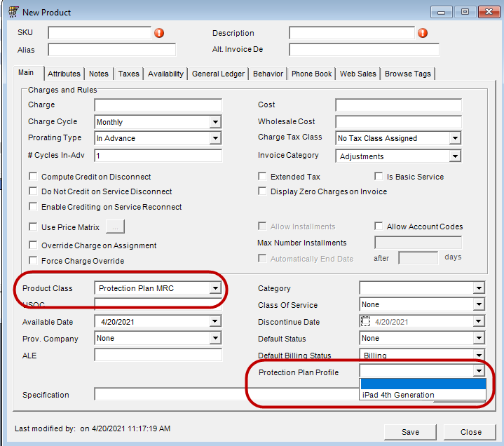The image size is (504, 446).
Task: Open the Notes tab
Action: pyautogui.click(x=99, y=74)
